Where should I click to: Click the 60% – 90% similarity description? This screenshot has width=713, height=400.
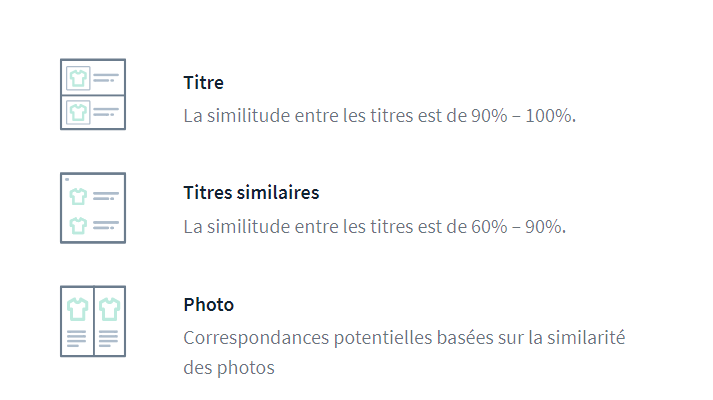375,227
